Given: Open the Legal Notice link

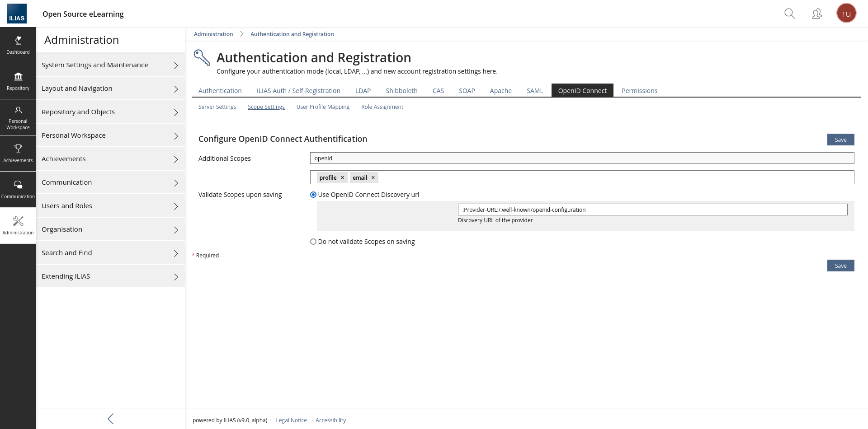Looking at the screenshot, I should coord(291,420).
